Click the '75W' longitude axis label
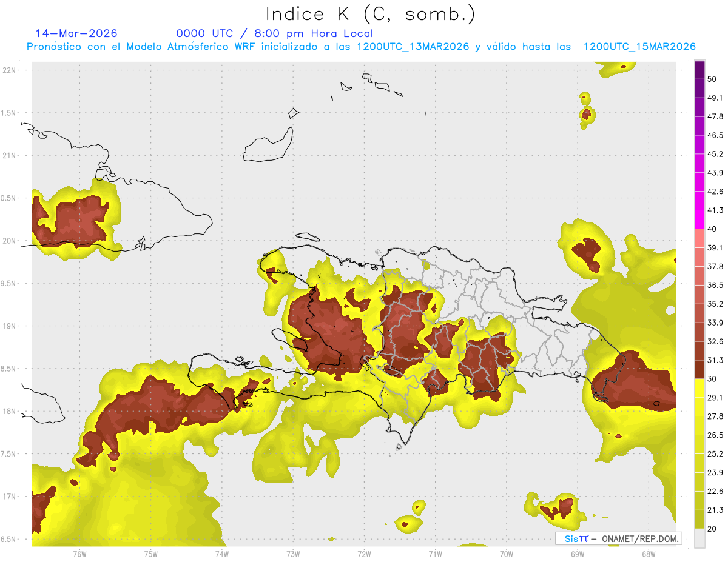Screen dimensions: 728x562 point(150,554)
